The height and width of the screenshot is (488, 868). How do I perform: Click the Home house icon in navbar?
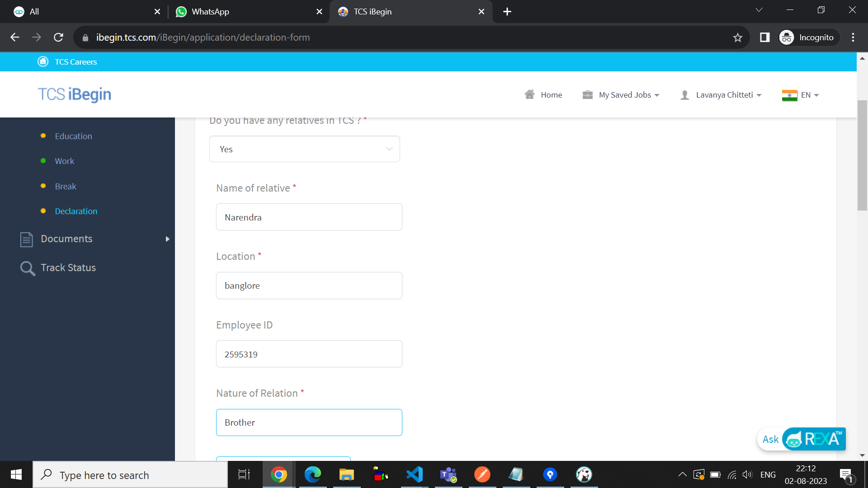529,94
